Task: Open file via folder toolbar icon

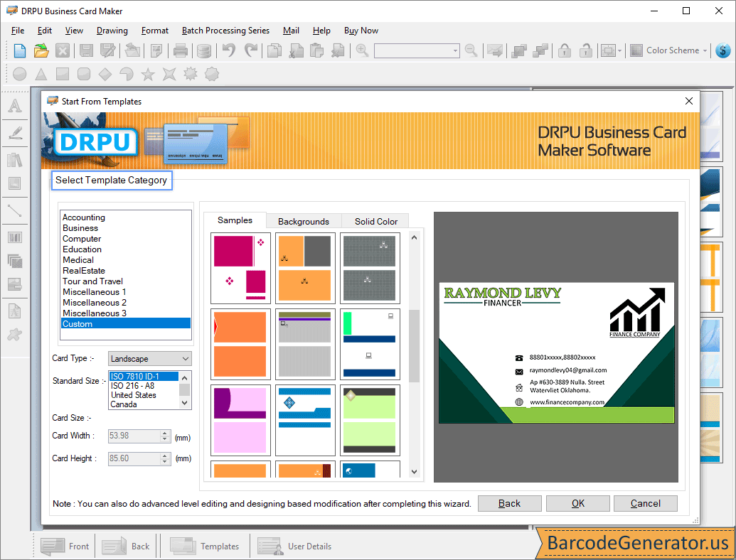Action: (x=41, y=50)
